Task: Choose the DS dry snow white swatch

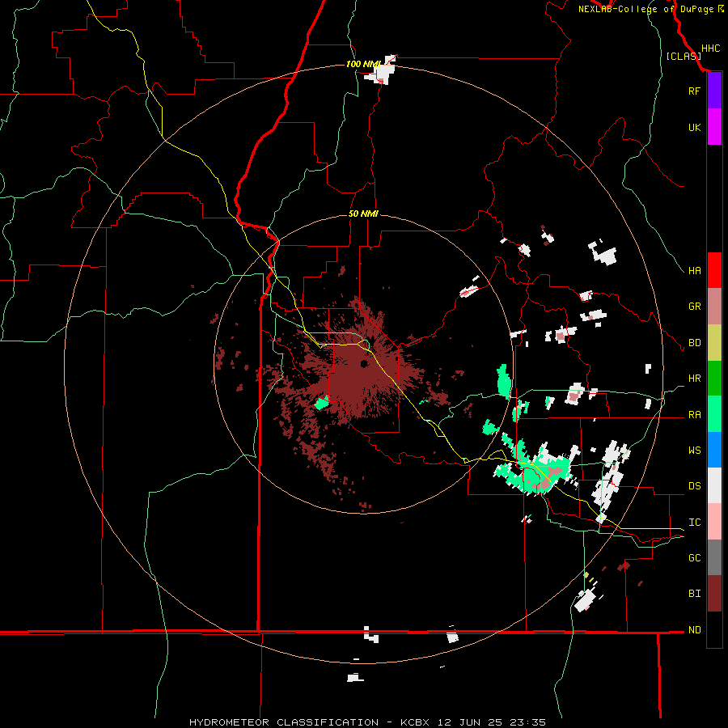Action: click(x=714, y=485)
